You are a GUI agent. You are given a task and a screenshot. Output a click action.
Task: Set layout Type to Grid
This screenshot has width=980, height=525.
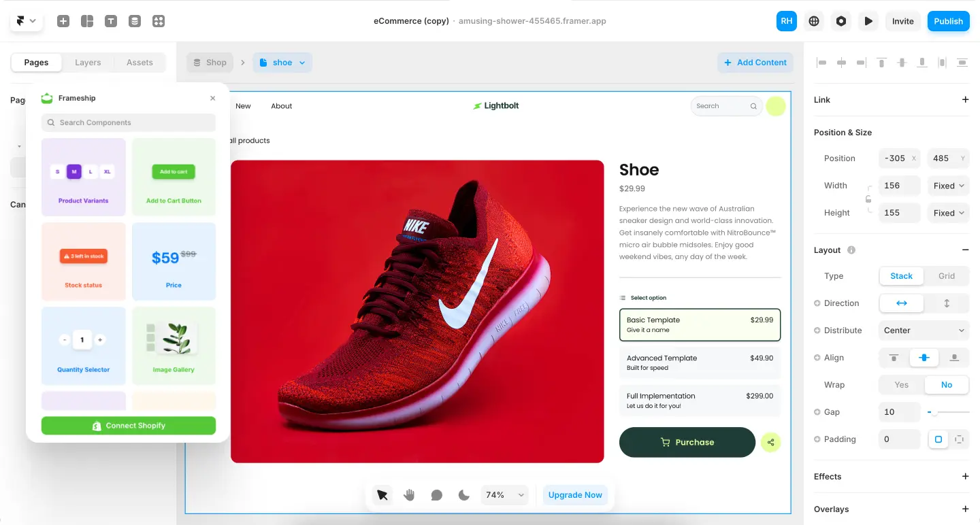947,276
